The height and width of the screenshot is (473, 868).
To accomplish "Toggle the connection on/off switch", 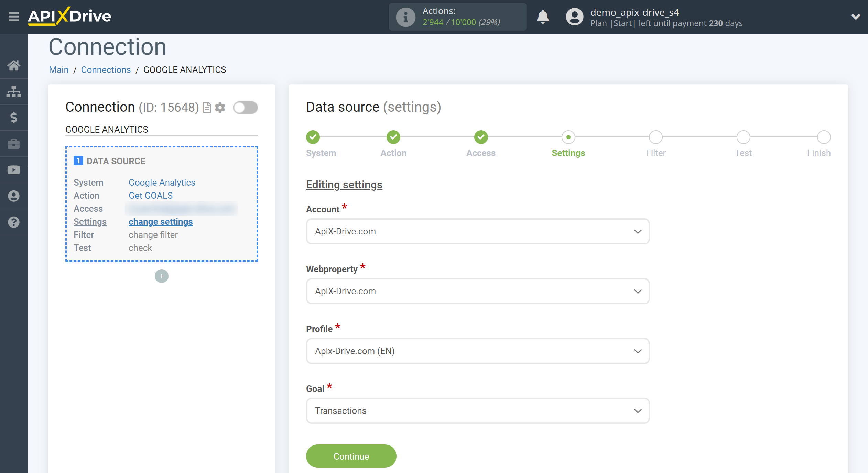I will [x=246, y=108].
